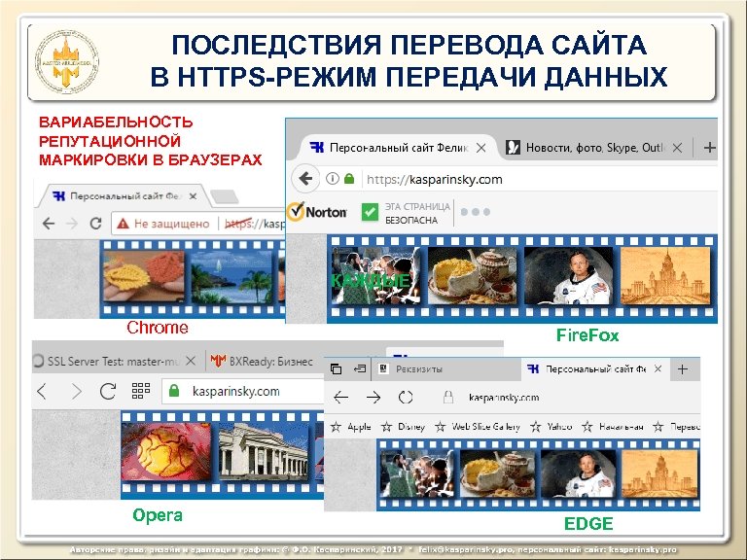Close the Opera 'SSL Server Test' tab
Screen dimensions: 747x560
click(x=191, y=362)
